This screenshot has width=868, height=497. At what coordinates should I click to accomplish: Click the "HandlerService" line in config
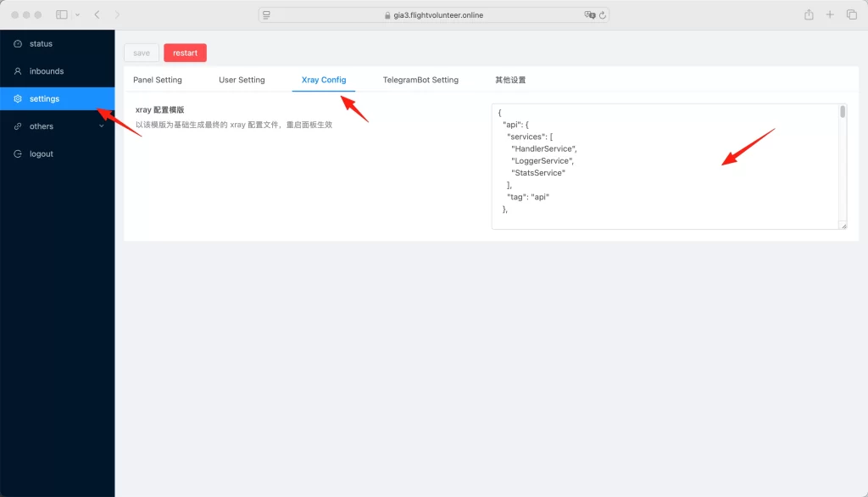[544, 149]
